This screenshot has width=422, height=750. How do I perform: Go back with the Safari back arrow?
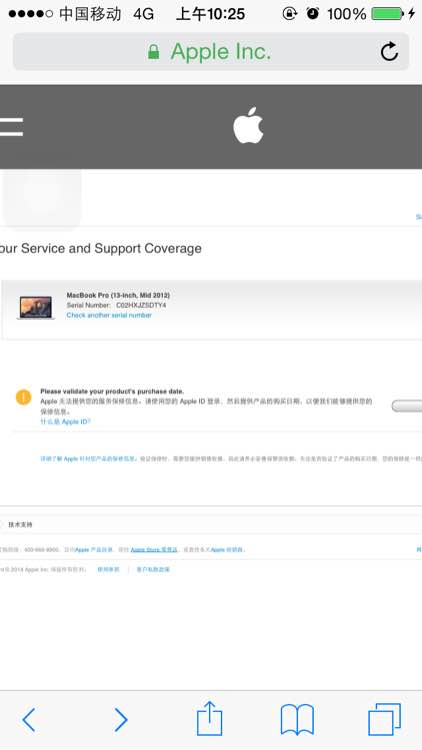(x=29, y=719)
